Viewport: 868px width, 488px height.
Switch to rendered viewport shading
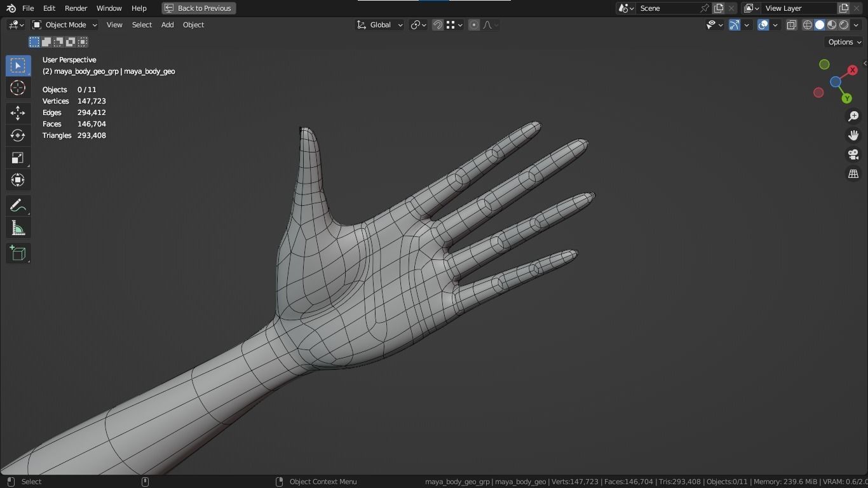pyautogui.click(x=844, y=25)
